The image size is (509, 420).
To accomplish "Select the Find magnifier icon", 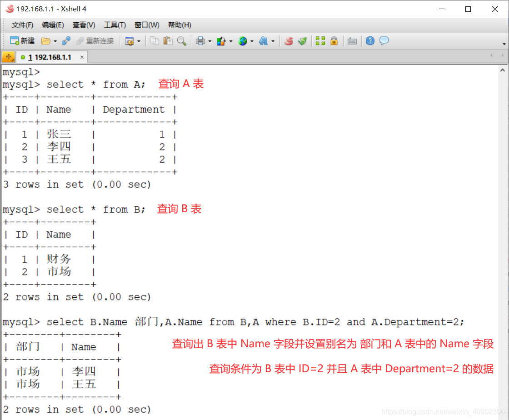I will click(181, 41).
